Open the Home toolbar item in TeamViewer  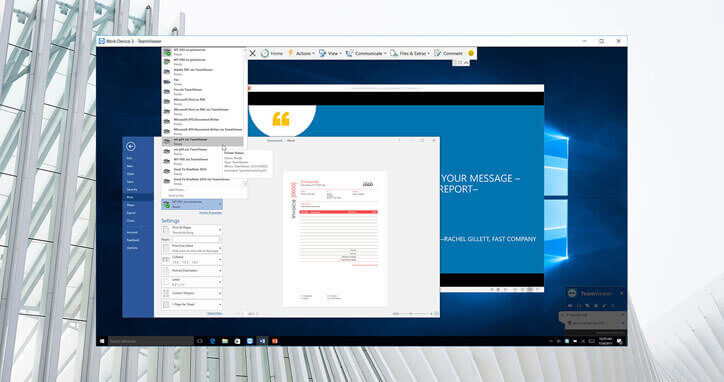[x=272, y=54]
